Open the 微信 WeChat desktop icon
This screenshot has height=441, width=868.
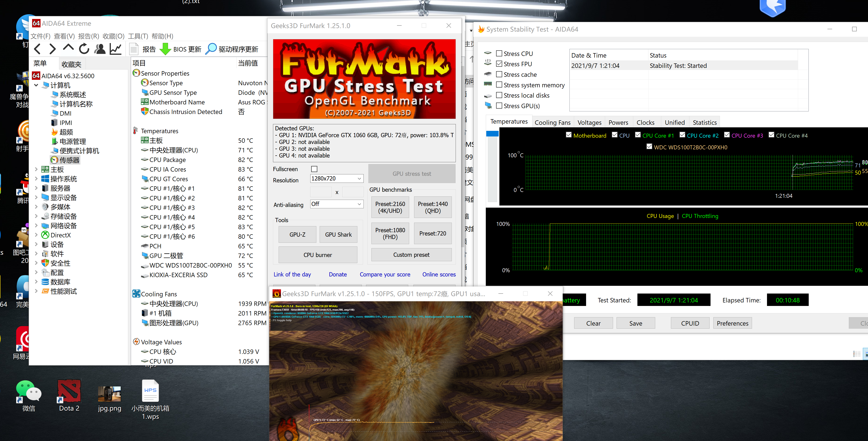pyautogui.click(x=29, y=391)
